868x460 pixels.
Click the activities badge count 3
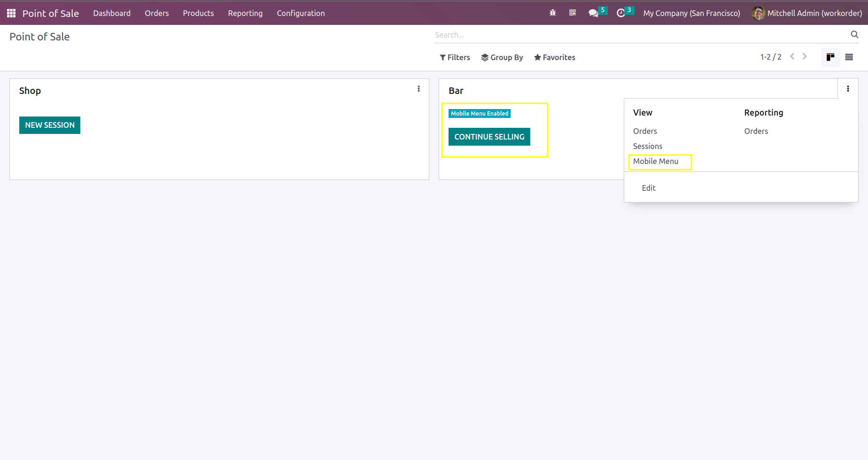tap(629, 10)
